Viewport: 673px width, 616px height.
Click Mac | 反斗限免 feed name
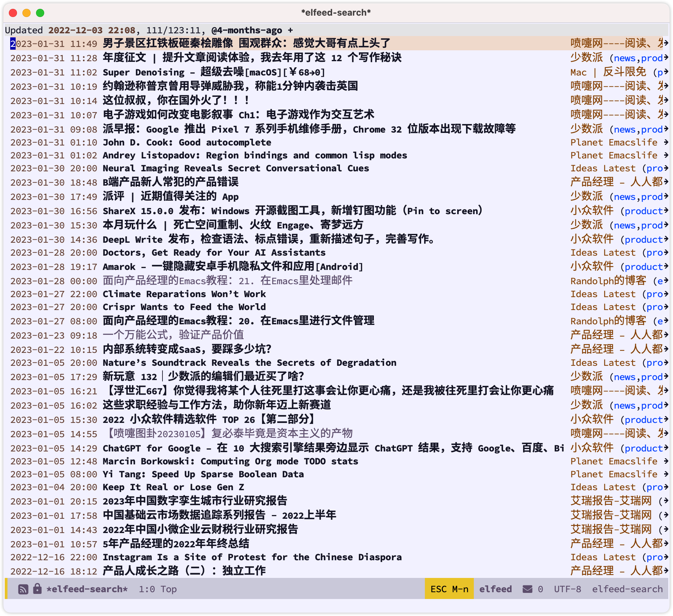pos(608,72)
